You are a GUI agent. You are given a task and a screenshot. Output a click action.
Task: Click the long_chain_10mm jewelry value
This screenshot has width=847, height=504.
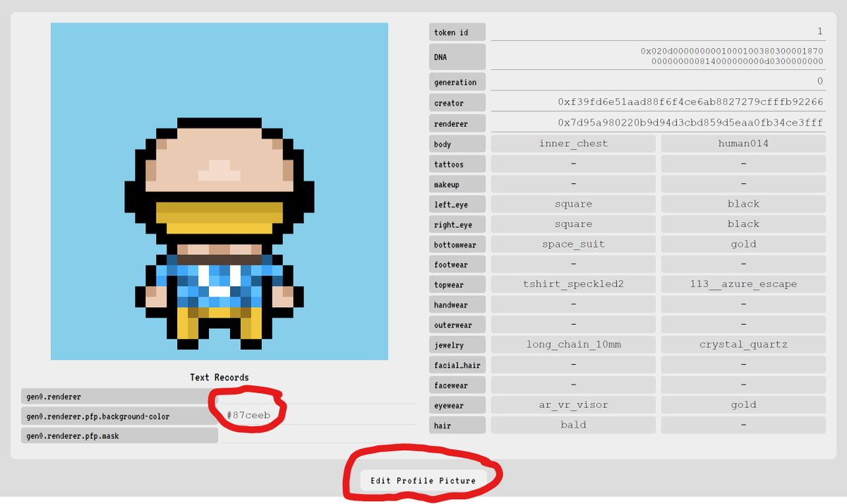pos(573,345)
